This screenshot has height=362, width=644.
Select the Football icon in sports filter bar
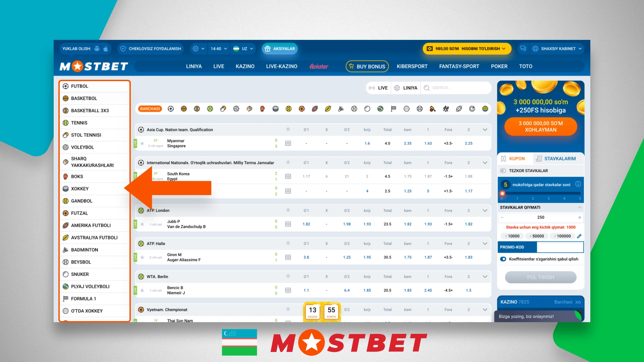point(170,110)
